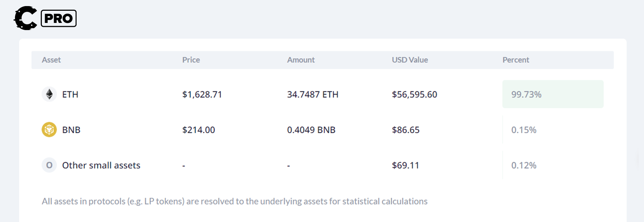Click the Other small assets icon
644x222 pixels.
coord(49,165)
